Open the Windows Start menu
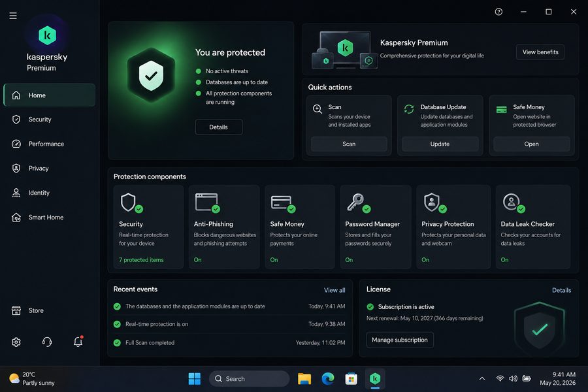Screen dimensions: 588x392 click(194, 379)
